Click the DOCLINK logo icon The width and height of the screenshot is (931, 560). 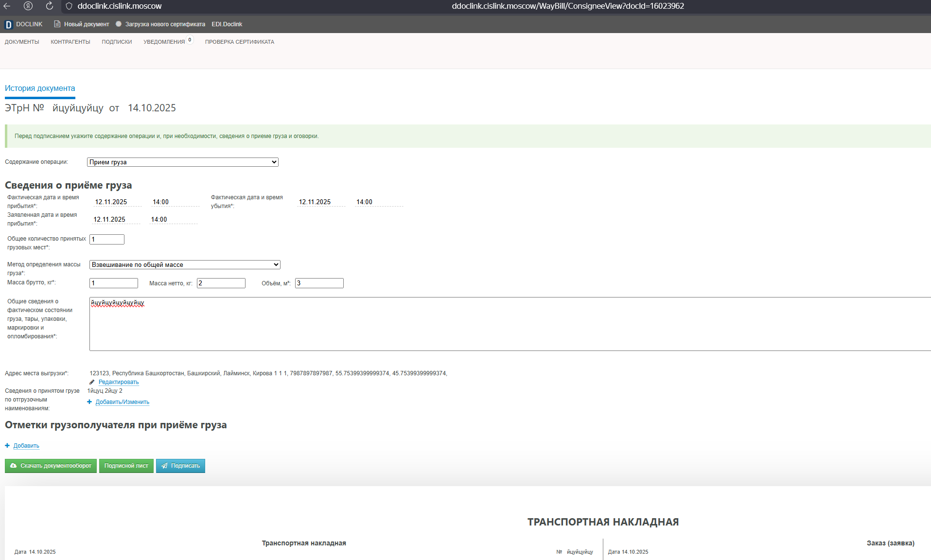pyautogui.click(x=8, y=24)
